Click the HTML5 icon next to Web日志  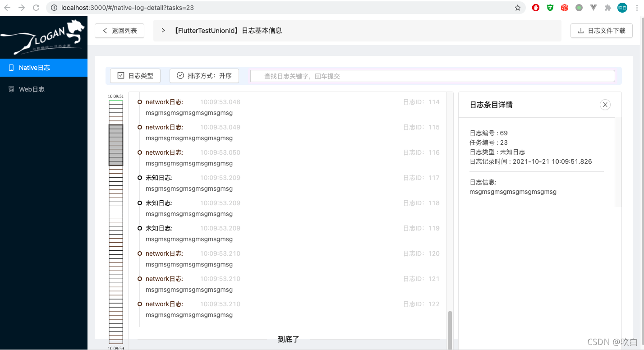pos(11,89)
